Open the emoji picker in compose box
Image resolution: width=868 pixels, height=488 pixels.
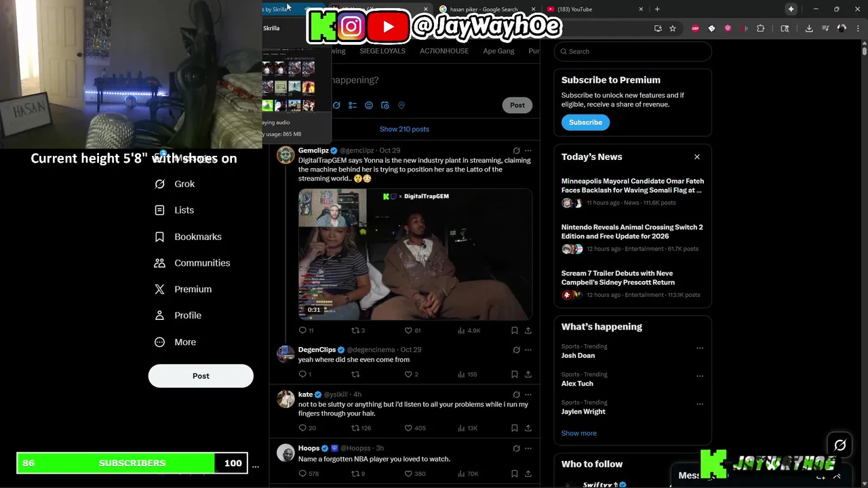369,105
